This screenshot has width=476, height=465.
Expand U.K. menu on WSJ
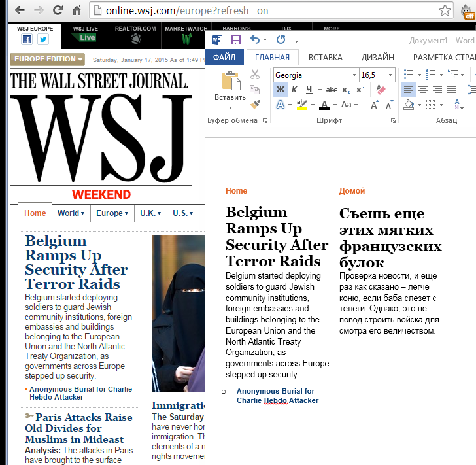click(150, 213)
